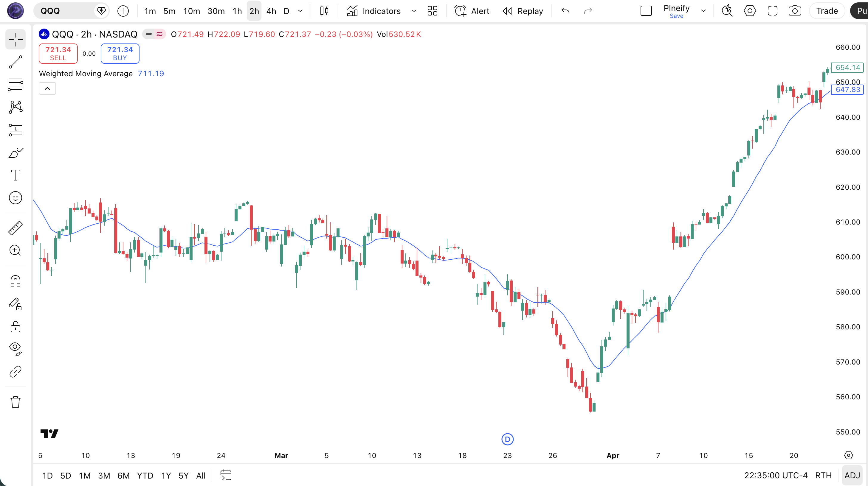The width and height of the screenshot is (868, 486).
Task: Select the ruler measure tool
Action: tap(15, 228)
